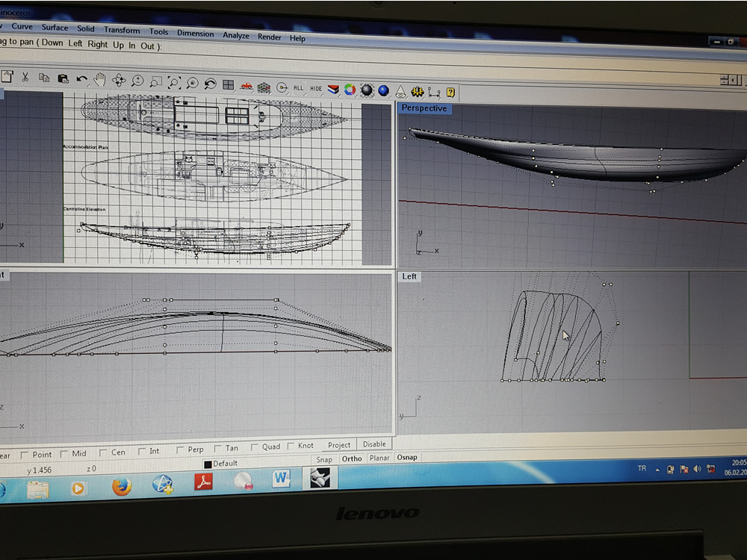Click the yellow Help icon in the toolbar
The width and height of the screenshot is (747, 560).
coord(450,93)
